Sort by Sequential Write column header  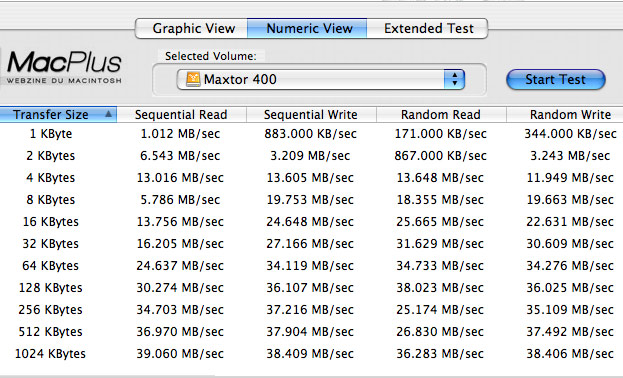coord(311,114)
